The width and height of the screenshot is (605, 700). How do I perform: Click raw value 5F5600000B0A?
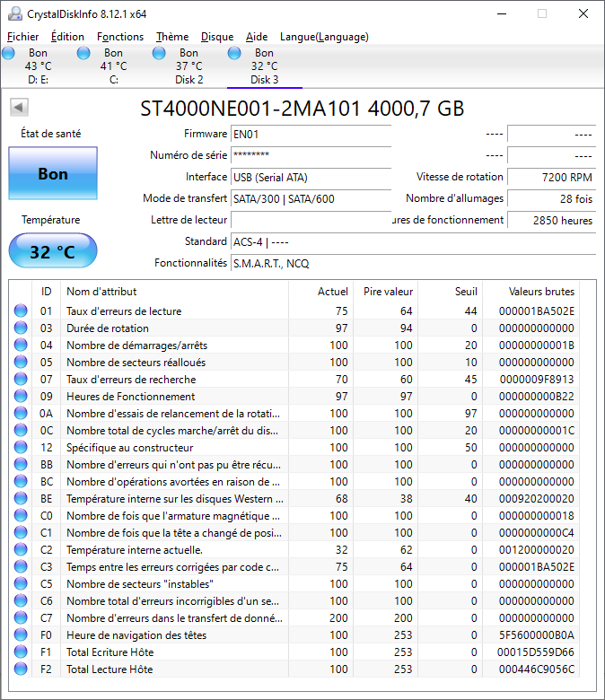pyautogui.click(x=536, y=635)
